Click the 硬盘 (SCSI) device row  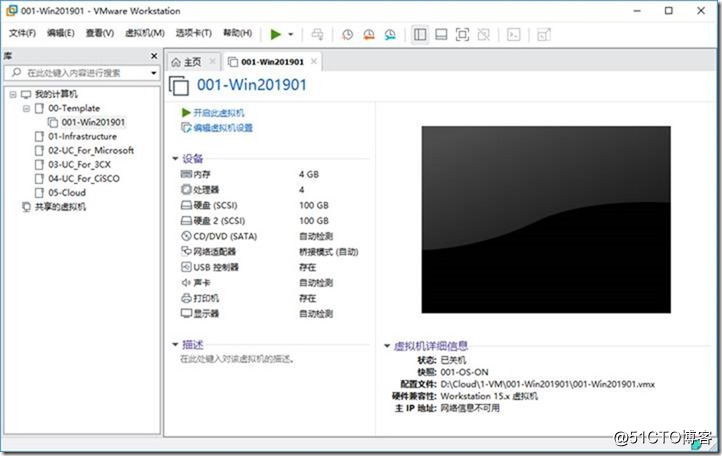272,205
